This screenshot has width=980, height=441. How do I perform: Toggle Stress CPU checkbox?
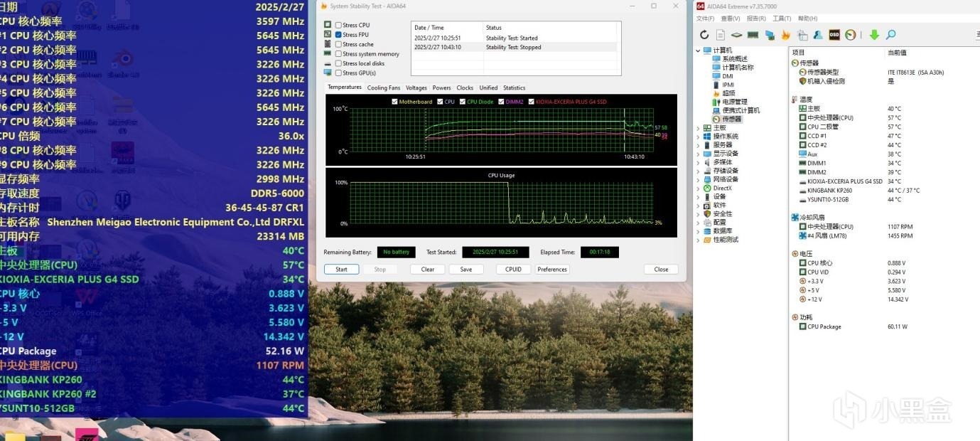pos(338,25)
